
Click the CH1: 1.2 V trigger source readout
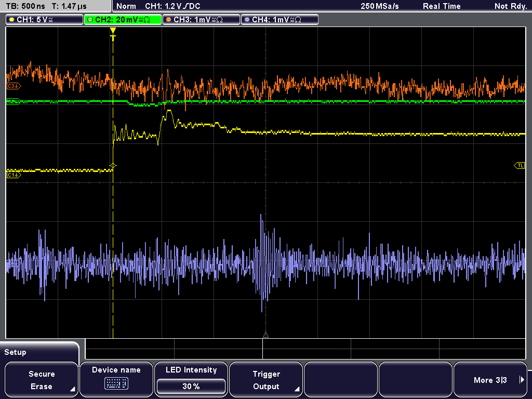point(172,6)
